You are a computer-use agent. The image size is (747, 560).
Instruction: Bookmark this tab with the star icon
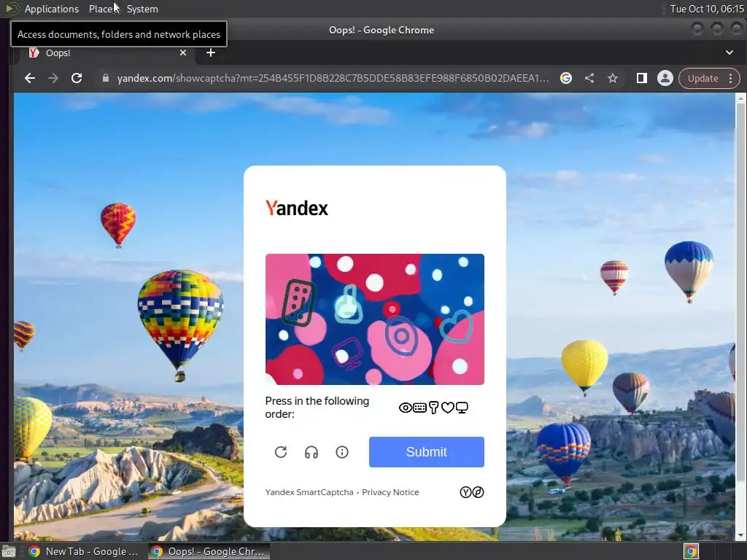click(x=613, y=78)
